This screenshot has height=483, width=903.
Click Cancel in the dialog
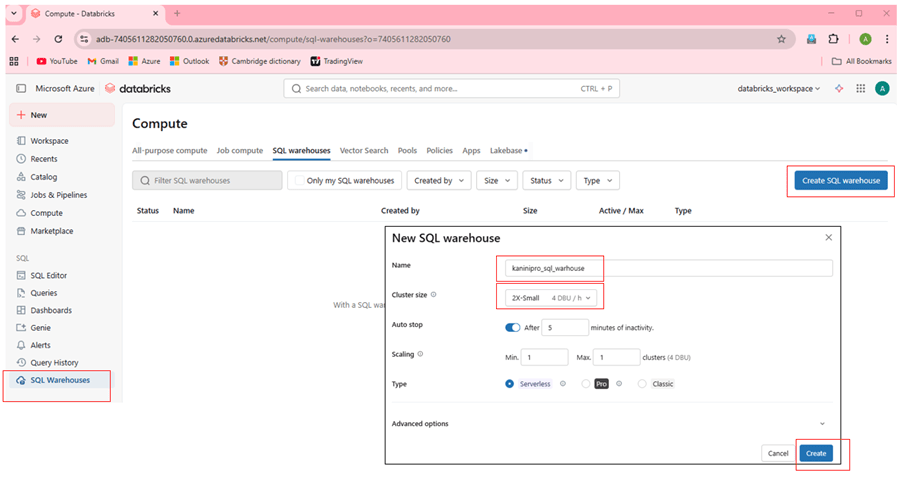777,453
